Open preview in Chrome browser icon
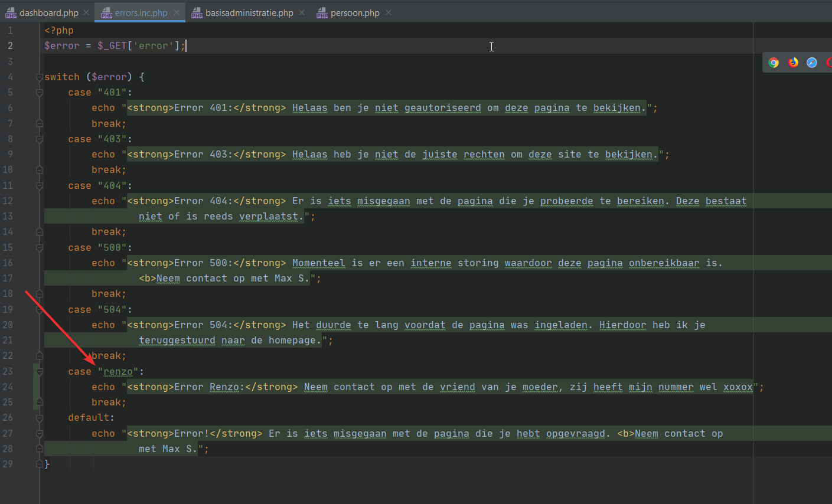This screenshot has width=832, height=504. point(774,63)
